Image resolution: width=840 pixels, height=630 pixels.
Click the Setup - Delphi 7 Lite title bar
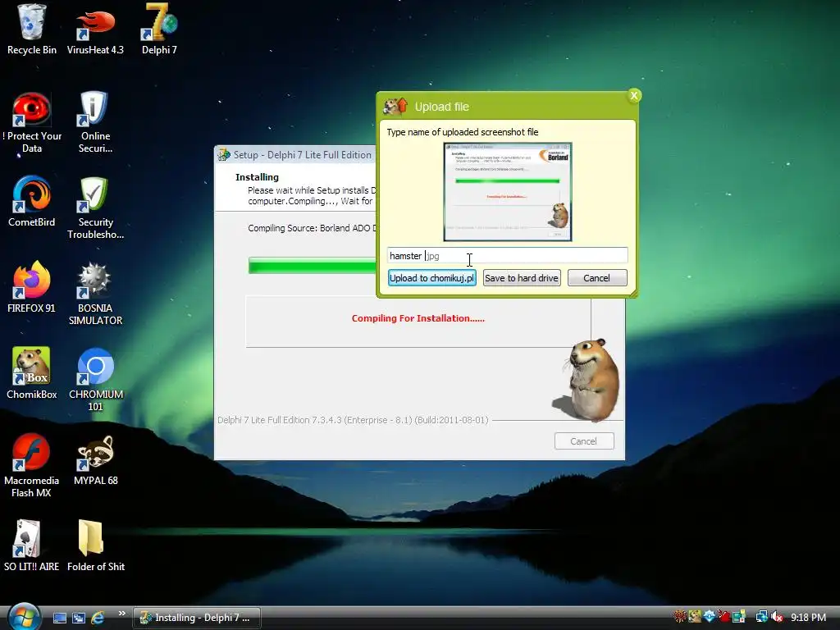(x=295, y=155)
